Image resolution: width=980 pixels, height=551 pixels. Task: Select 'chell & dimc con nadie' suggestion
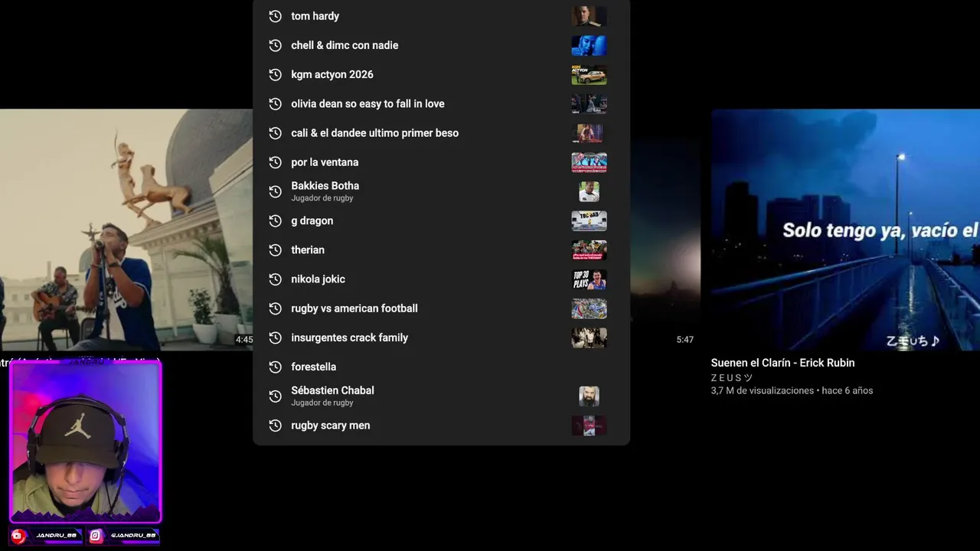[441, 45]
